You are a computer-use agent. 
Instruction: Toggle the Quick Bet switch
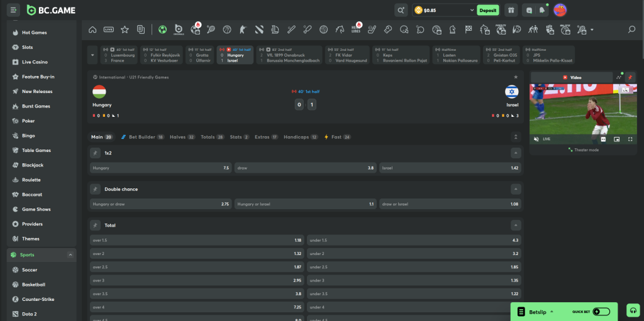pos(601,312)
